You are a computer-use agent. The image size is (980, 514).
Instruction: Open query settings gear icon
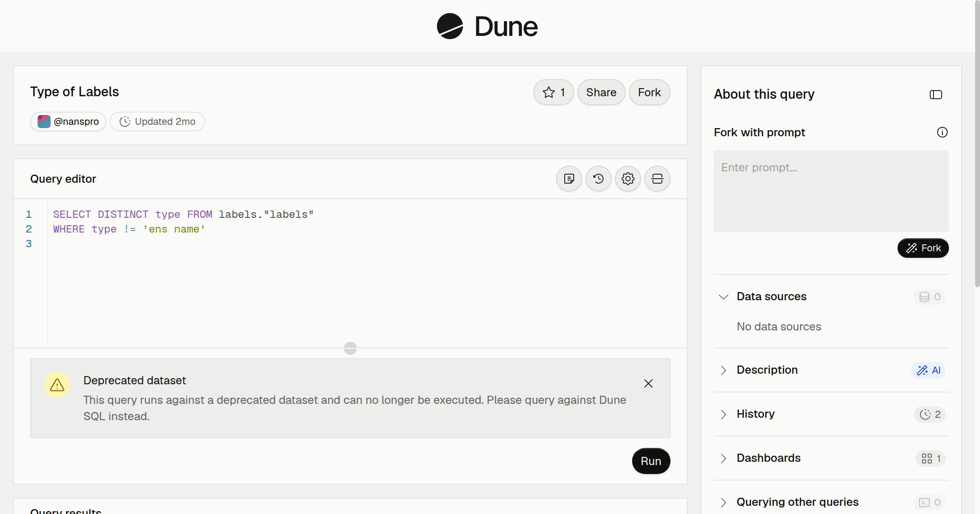(x=628, y=179)
